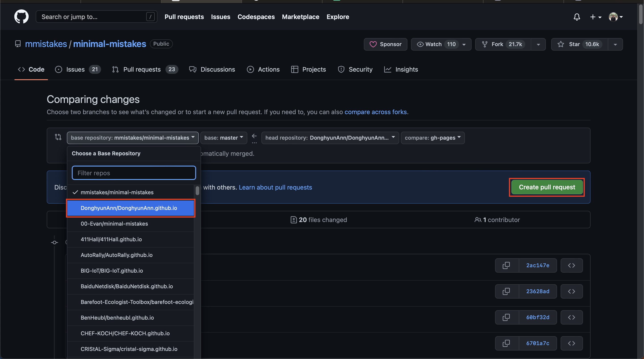Screen dimensions: 644x359
Task: Open Pull requests in top navigation
Action: point(184,17)
